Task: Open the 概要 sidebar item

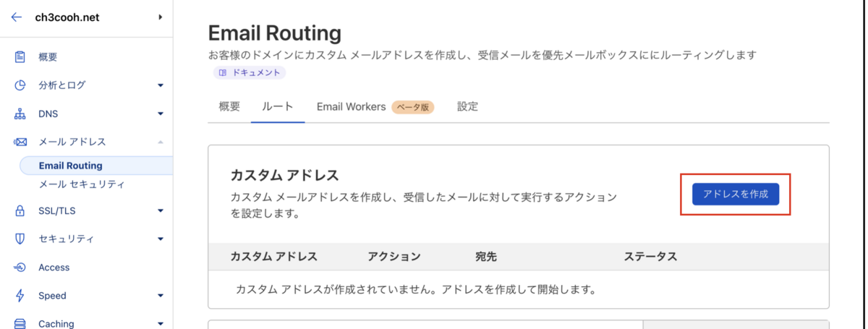Action: pyautogui.click(x=48, y=56)
